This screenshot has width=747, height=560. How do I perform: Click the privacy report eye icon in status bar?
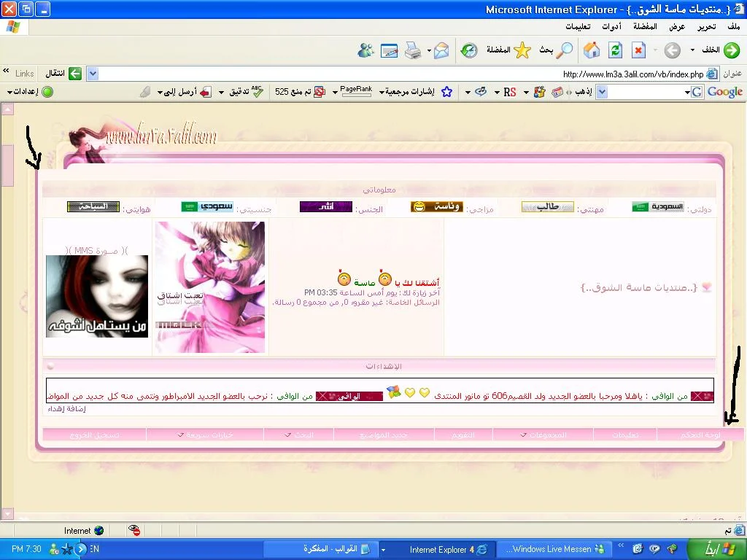[134, 530]
